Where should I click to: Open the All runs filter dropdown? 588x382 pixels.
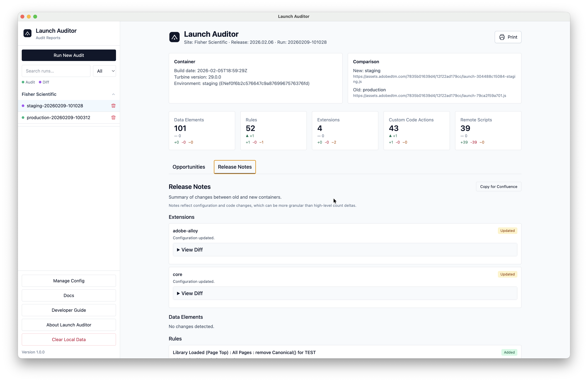point(104,71)
